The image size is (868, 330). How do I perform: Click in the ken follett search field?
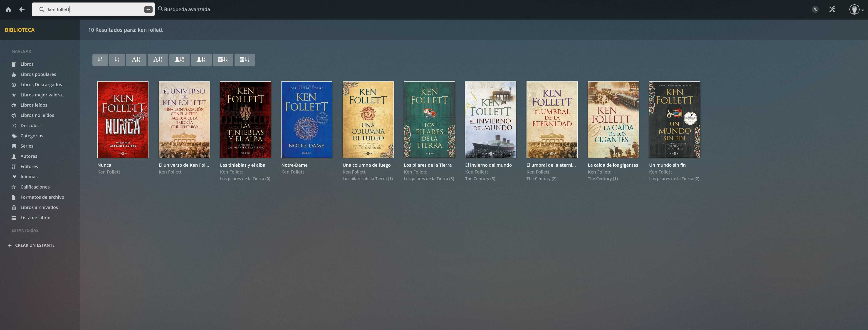coord(94,10)
